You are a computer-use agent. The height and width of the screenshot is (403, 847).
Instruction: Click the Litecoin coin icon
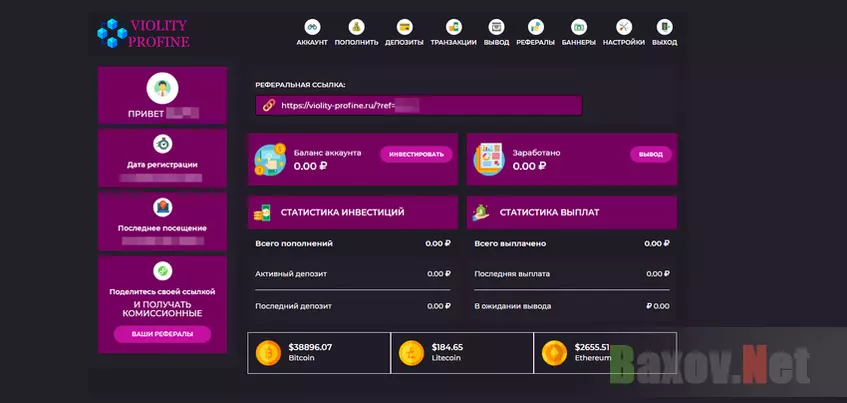[412, 353]
